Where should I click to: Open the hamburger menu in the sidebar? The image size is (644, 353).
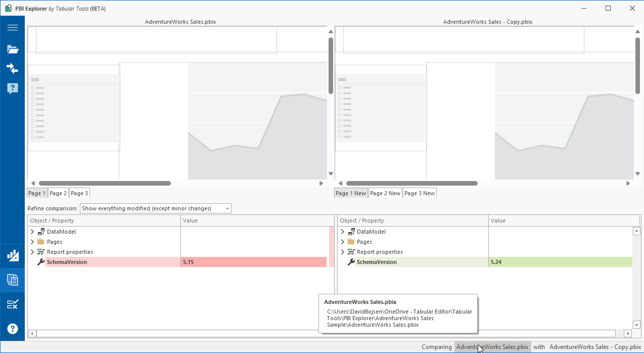12,28
